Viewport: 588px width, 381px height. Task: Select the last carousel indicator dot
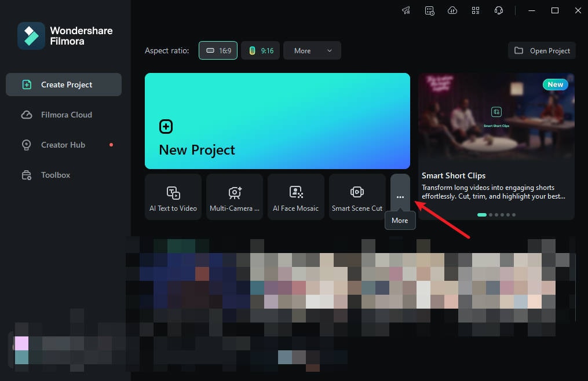point(514,215)
